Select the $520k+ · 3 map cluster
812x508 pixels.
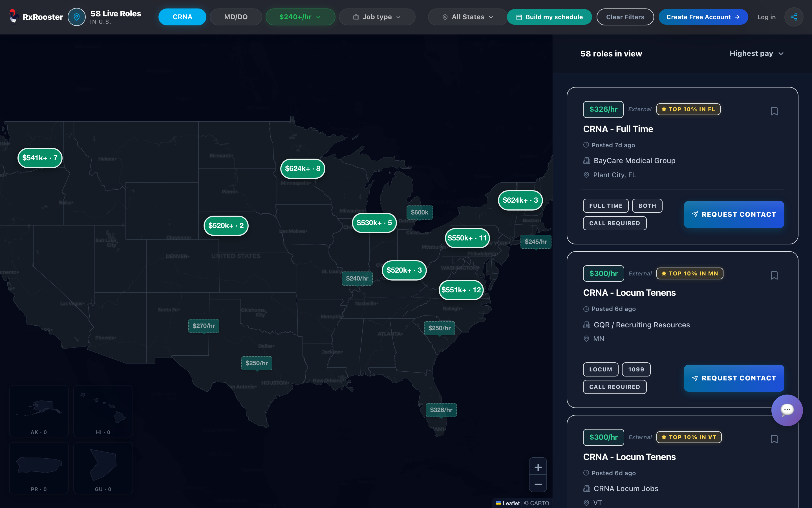(404, 270)
